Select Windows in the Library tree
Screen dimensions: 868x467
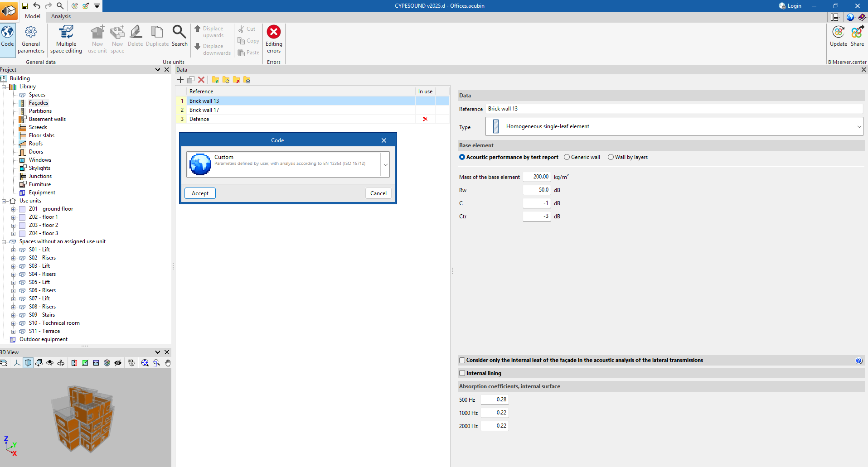[40, 160]
